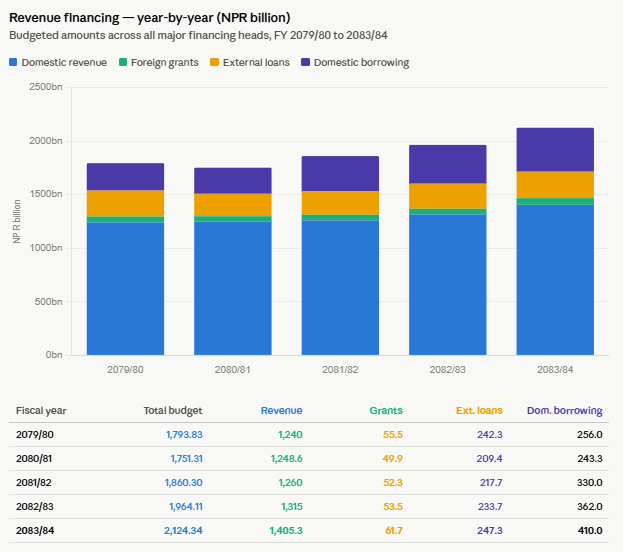623x552 pixels.
Task: Select the blue revenue segment of the 2080/81 bar
Action: (233, 288)
